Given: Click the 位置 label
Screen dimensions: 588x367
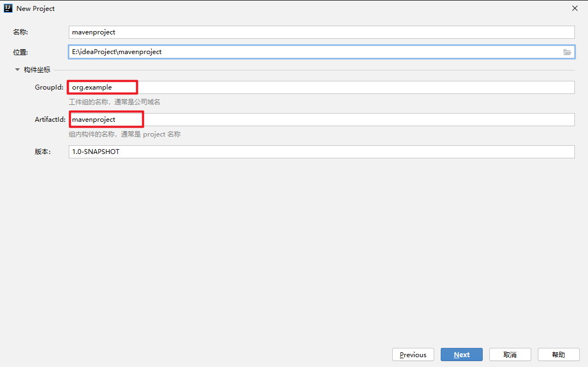Looking at the screenshot, I should pyautogui.click(x=20, y=52).
